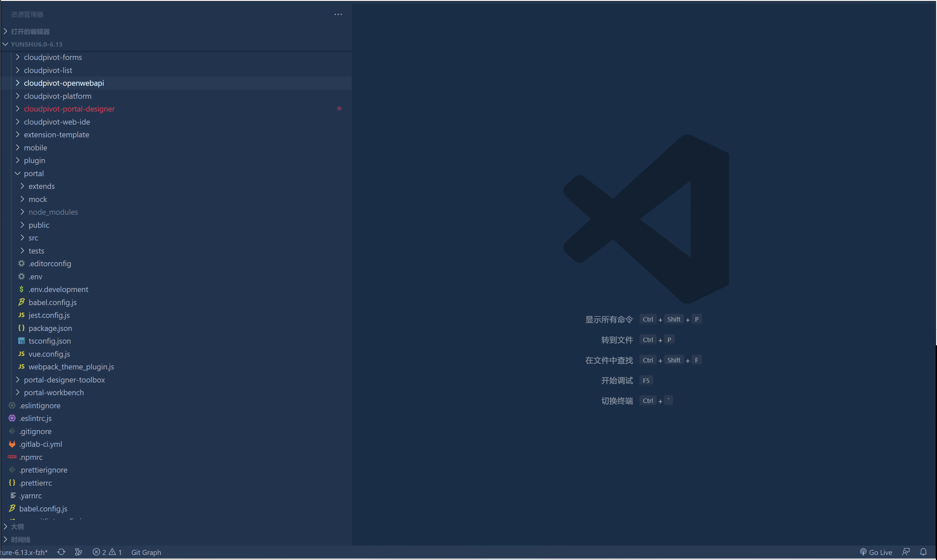
Task: Click the icon of .eslintignore file
Action: (12, 405)
